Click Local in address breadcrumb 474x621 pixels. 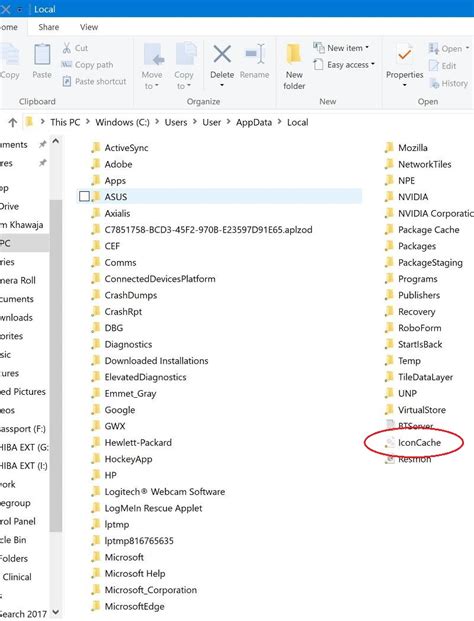(297, 122)
